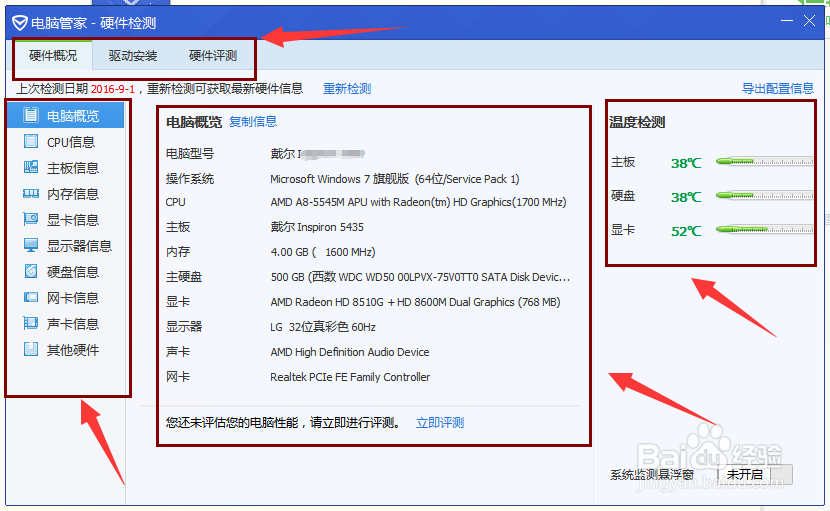Select the CPU信息 label in the sidebar
830x511 pixels.
71,142
